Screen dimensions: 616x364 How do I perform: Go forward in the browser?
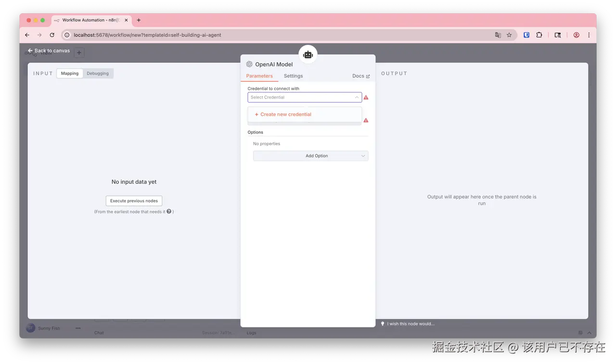[39, 35]
